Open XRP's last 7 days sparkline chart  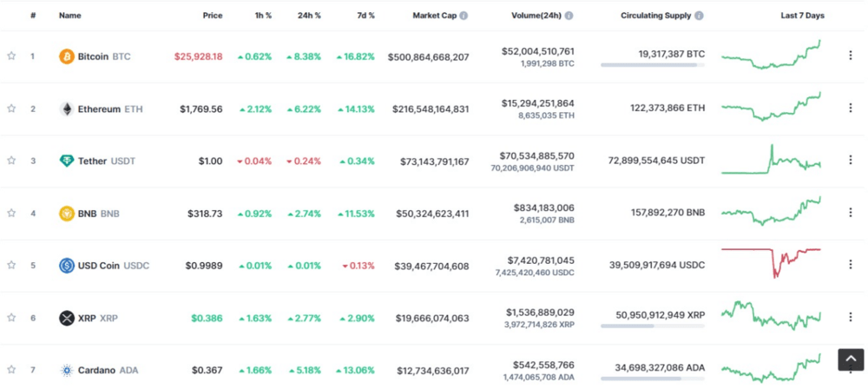[x=771, y=315]
